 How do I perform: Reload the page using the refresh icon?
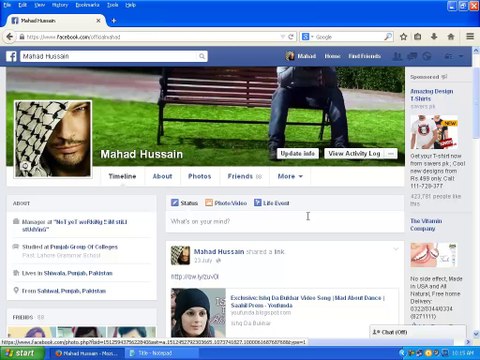(291, 37)
